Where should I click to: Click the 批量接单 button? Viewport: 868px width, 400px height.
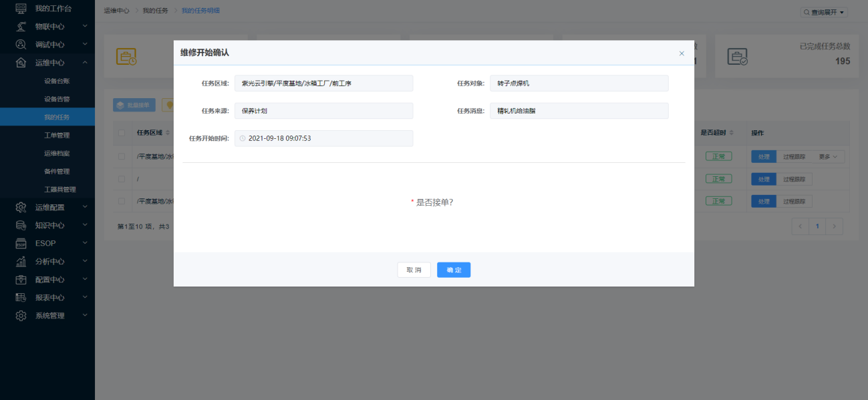pos(134,105)
